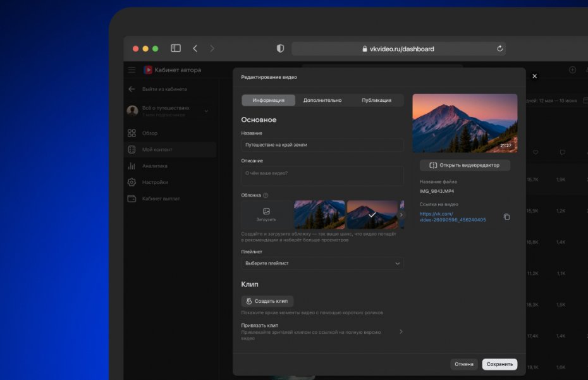Copy the video link with copy icon
The width and height of the screenshot is (588, 380).
[506, 217]
